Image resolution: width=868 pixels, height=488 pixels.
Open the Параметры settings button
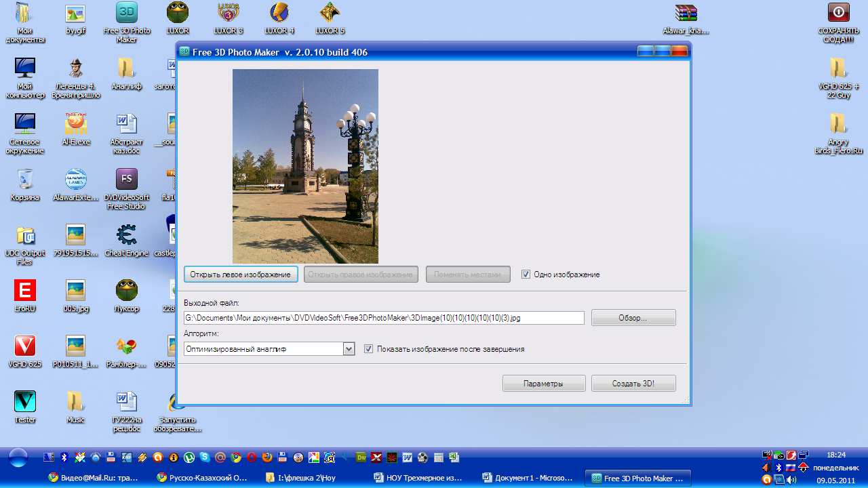point(544,384)
